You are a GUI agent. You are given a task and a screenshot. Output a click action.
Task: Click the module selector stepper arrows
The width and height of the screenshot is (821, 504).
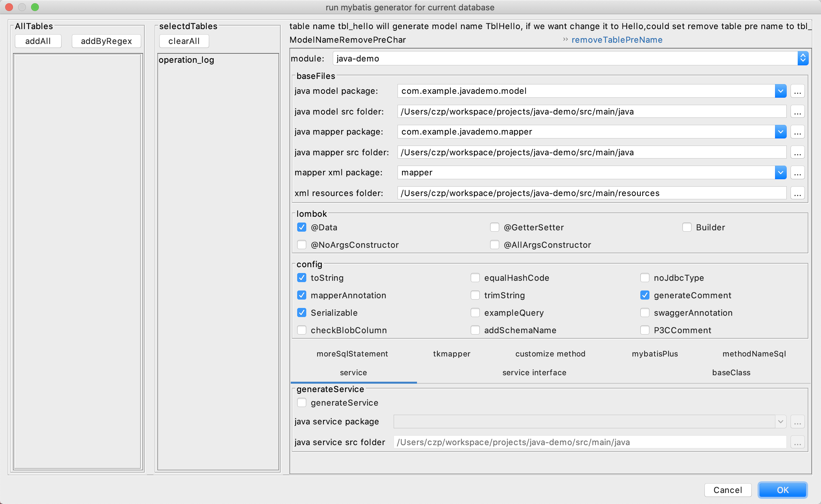click(803, 58)
